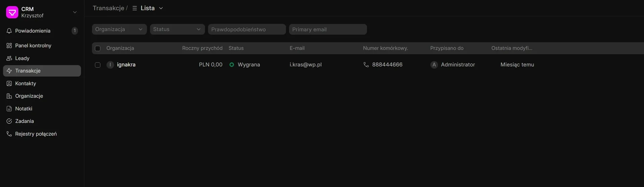Click the PLN 0,00 revenue cell
The image size is (644, 187).
211,65
